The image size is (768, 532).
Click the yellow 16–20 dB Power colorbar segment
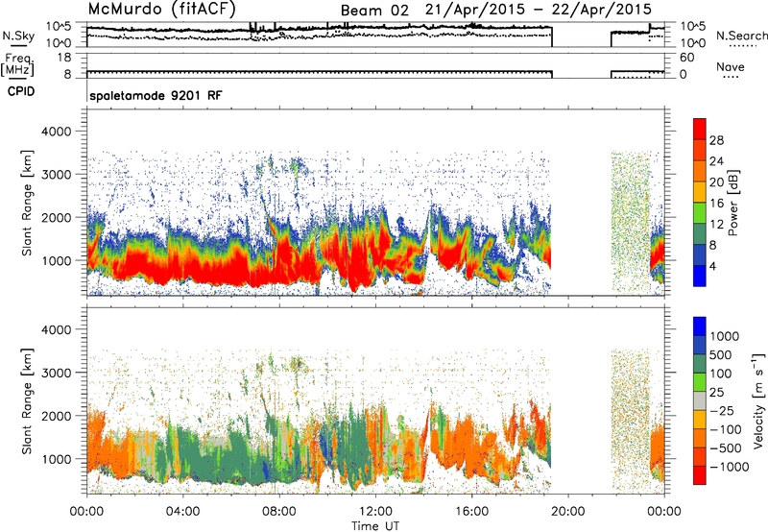tap(700, 192)
